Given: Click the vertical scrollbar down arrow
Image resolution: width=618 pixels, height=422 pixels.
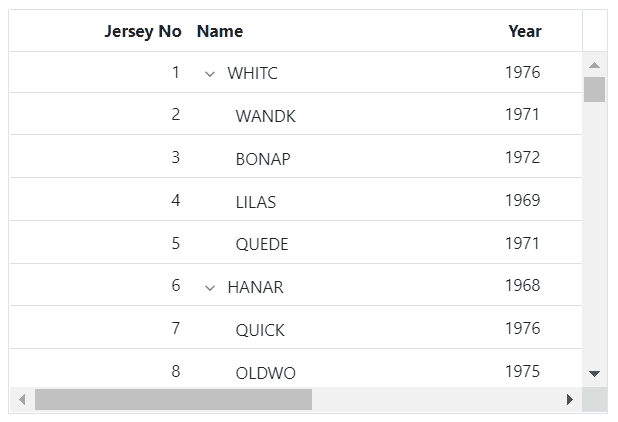Looking at the screenshot, I should pos(595,374).
